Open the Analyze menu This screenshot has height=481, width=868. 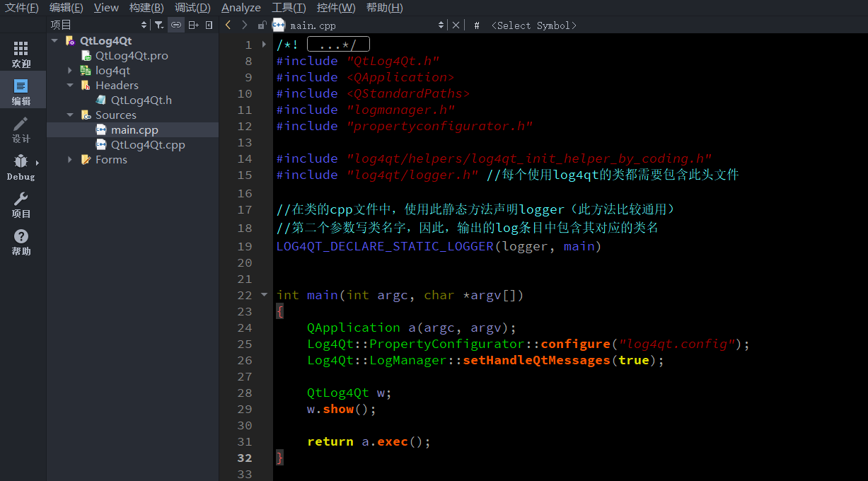click(x=241, y=8)
